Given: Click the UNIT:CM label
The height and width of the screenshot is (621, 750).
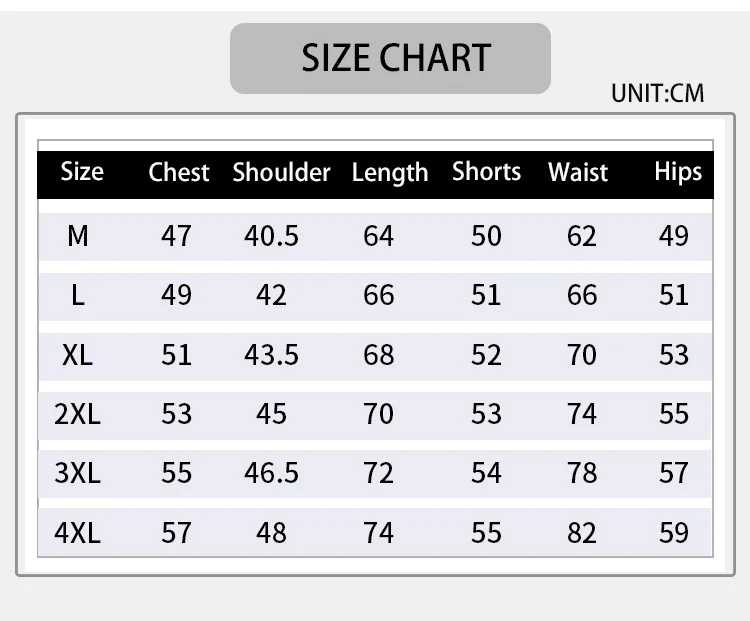Looking at the screenshot, I should 657,94.
